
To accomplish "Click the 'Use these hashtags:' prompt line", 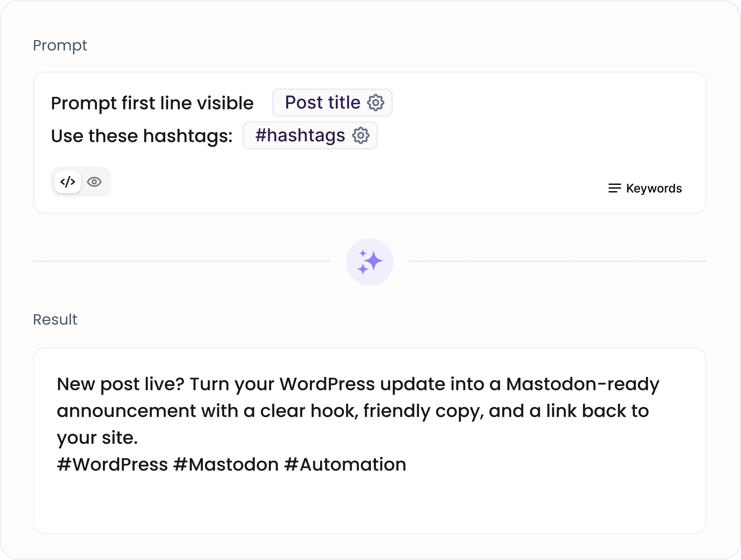I will (142, 135).
